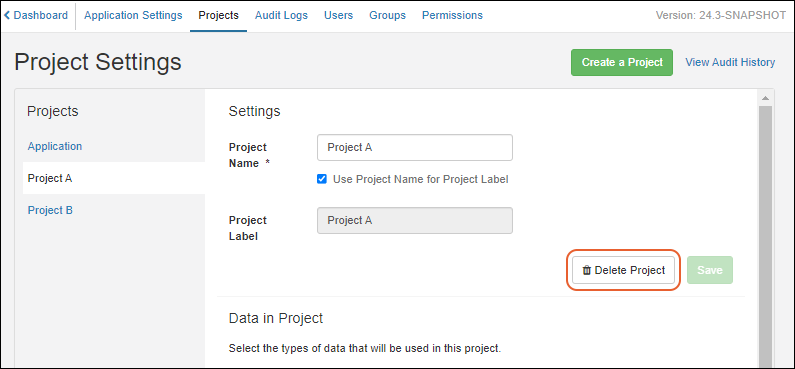Click the back chevron beside Dashboard
Viewport: 795px width, 369px height.
click(7, 15)
